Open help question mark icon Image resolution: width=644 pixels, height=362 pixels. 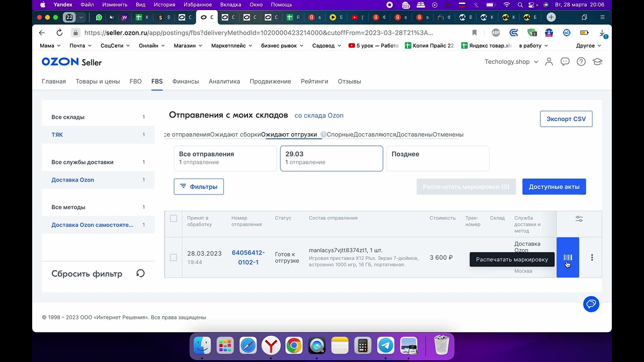(x=581, y=62)
